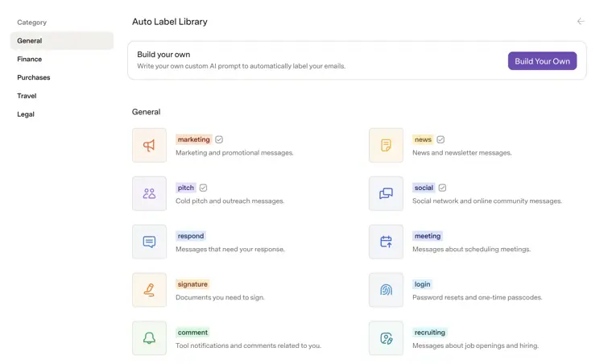Image resolution: width=612 pixels, height=364 pixels.
Task: Select the marketing label tag
Action: [193, 139]
